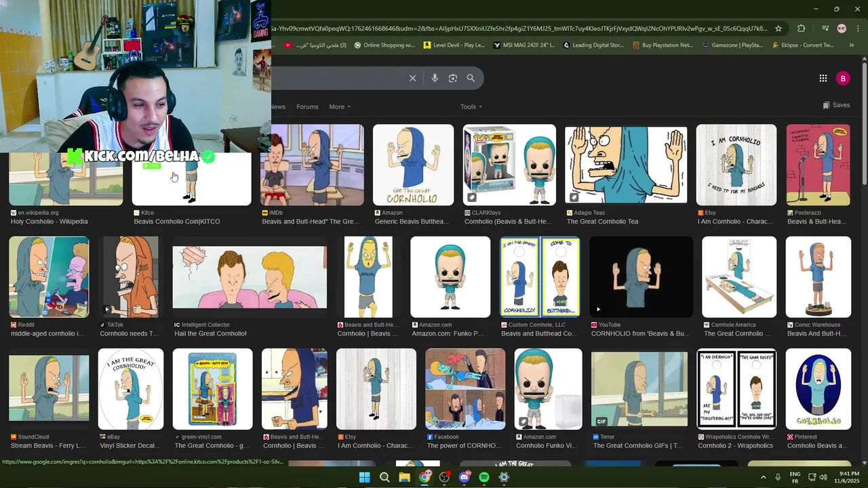Switch to the Forums search tab
868x488 pixels.
point(307,106)
